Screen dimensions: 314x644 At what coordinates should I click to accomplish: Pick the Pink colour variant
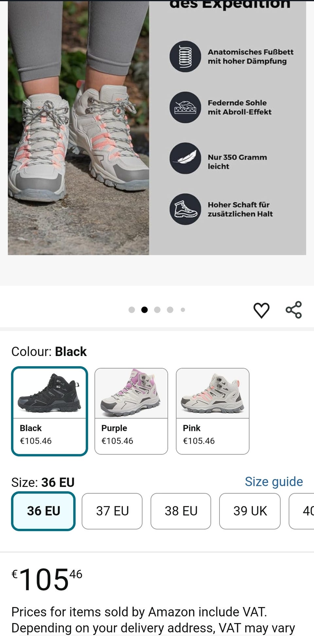pyautogui.click(x=213, y=411)
